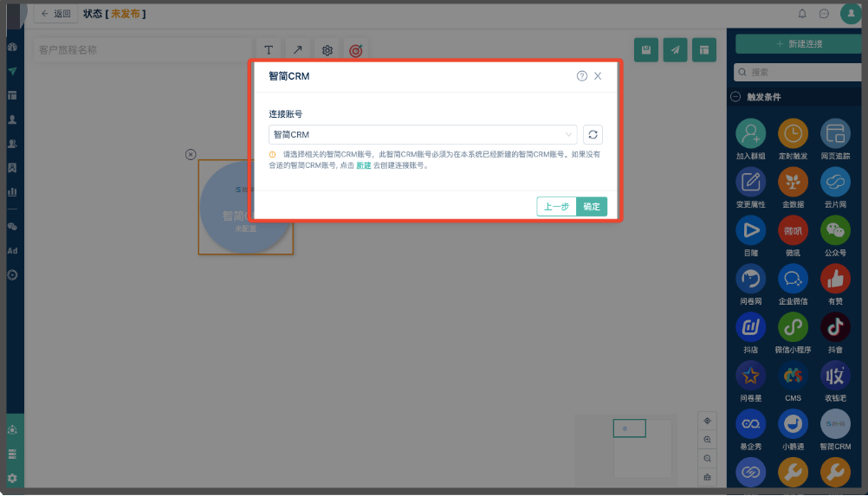Click the 上一步 button
The image size is (868, 496).
pyautogui.click(x=556, y=206)
